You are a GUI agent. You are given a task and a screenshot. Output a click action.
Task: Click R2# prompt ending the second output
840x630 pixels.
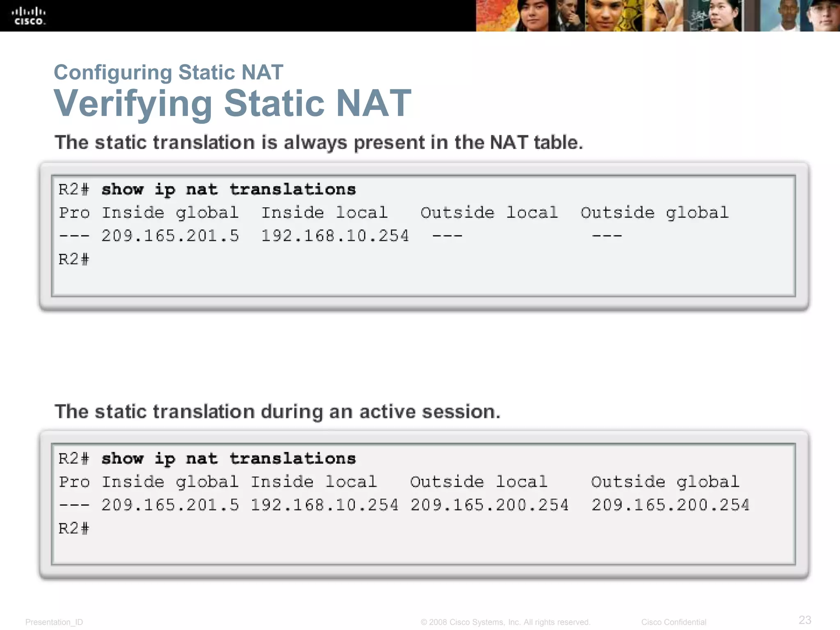(74, 528)
